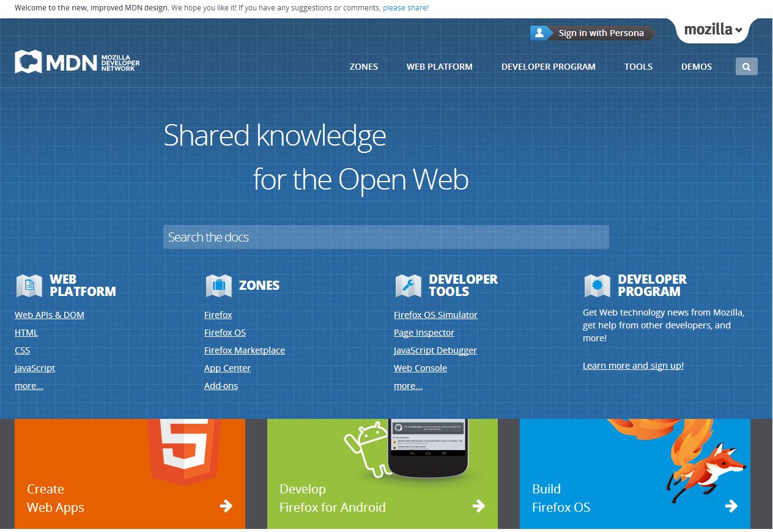This screenshot has height=532, width=773.
Task: Click the Android robot graphic
Action: click(366, 449)
